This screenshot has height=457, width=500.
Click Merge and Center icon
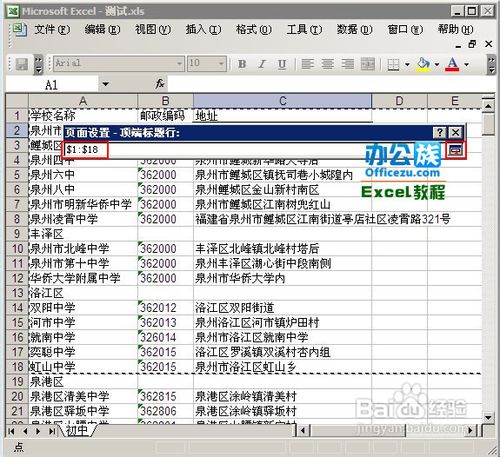point(368,64)
